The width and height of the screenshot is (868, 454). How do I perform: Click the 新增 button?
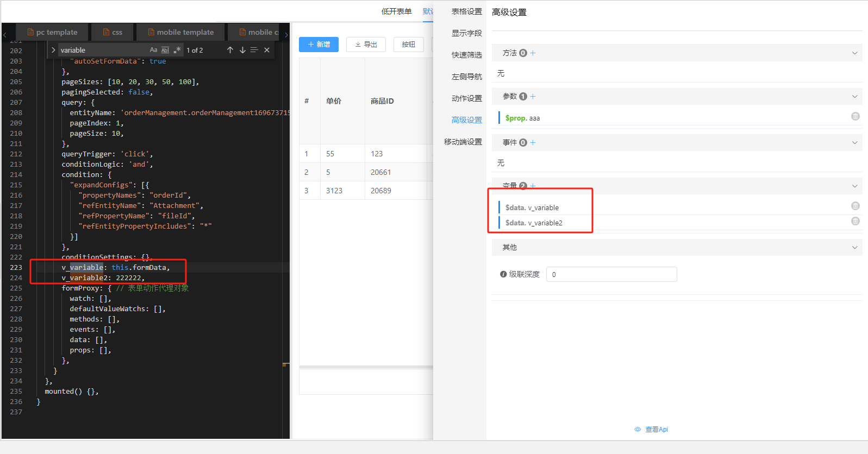point(319,45)
